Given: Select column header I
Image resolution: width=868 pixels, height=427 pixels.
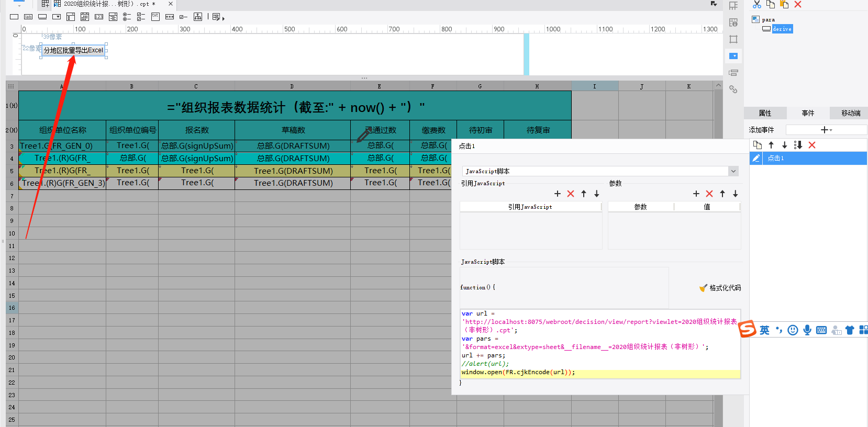Looking at the screenshot, I should pyautogui.click(x=595, y=86).
